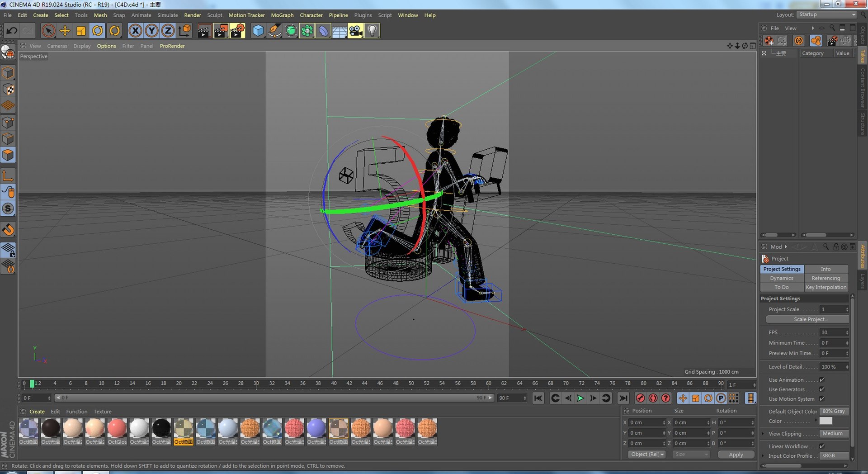Click FPS value stepper arrows

coord(847,332)
